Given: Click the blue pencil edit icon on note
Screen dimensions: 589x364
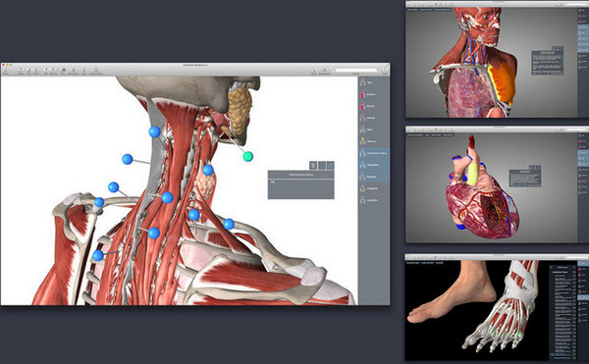Looking at the screenshot, I should point(330,166).
